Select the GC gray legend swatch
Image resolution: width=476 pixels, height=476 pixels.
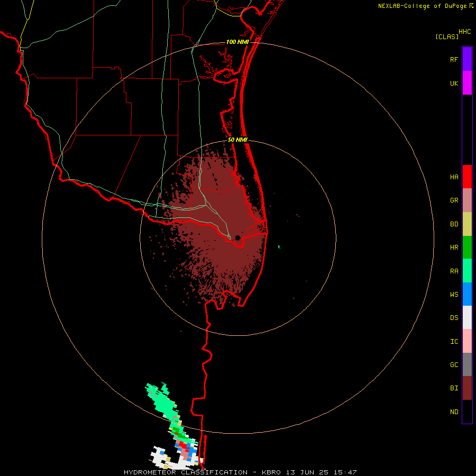(x=467, y=364)
